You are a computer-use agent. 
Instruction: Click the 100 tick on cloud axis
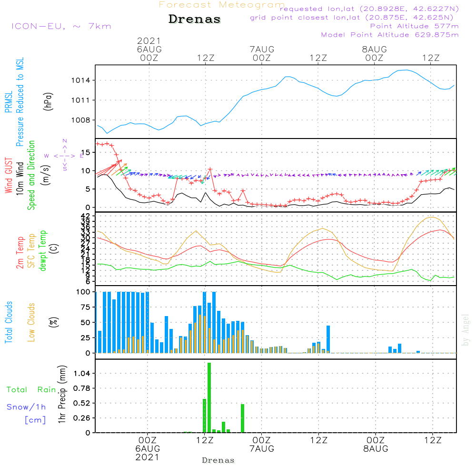pos(83,292)
